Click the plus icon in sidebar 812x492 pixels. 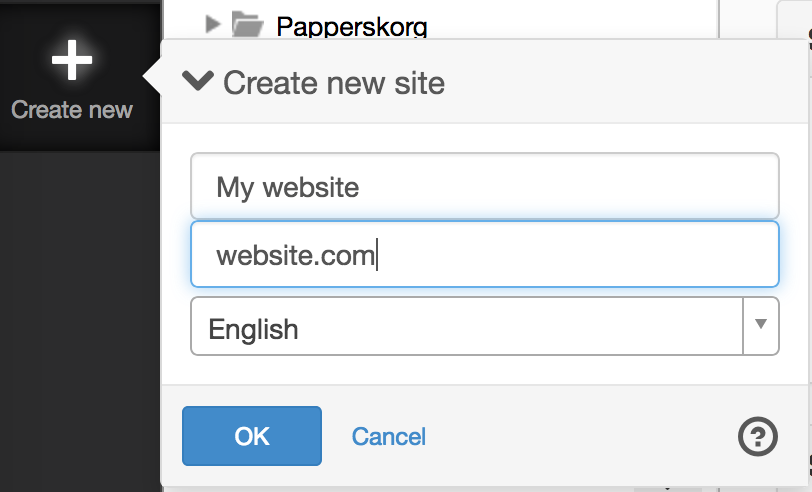72,60
